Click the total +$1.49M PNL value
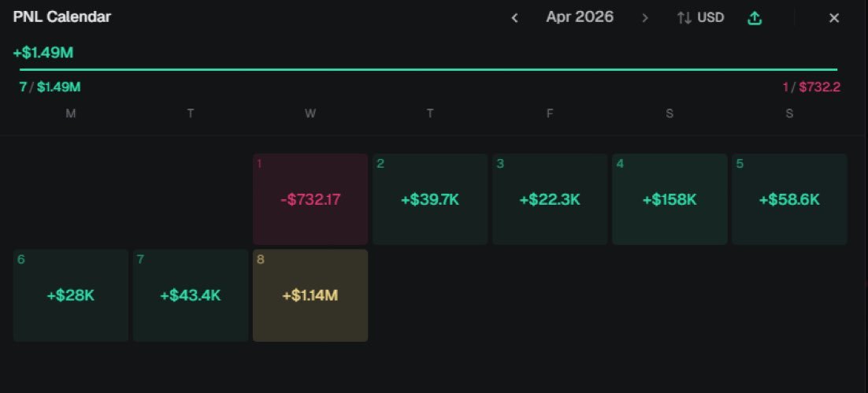This screenshot has width=868, height=393. pos(43,53)
